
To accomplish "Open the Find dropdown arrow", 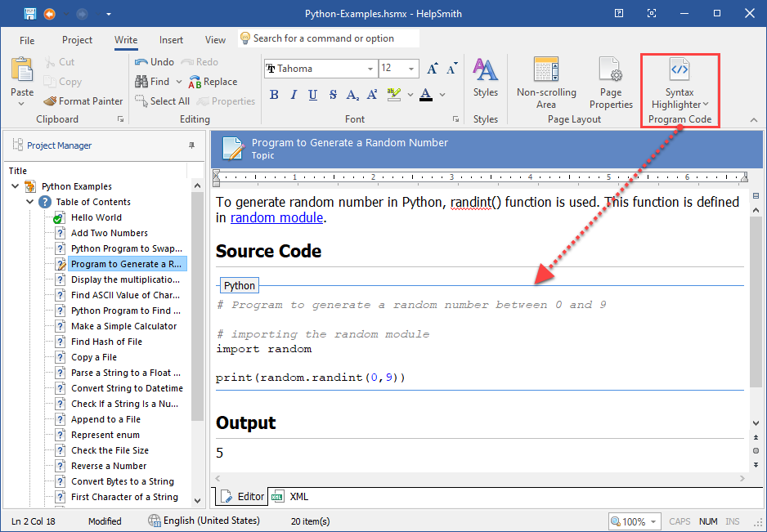I will click(179, 82).
